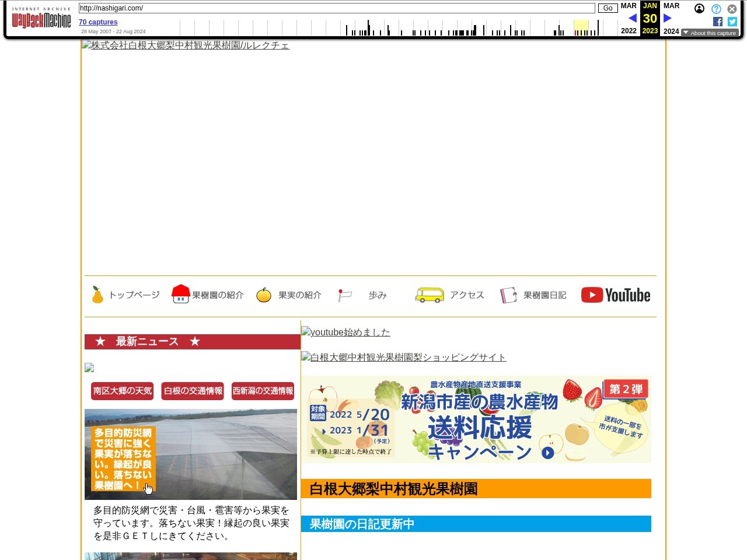The width and height of the screenshot is (747, 560).
Task: Click the 南区大郷の天気 button
Action: (x=122, y=391)
